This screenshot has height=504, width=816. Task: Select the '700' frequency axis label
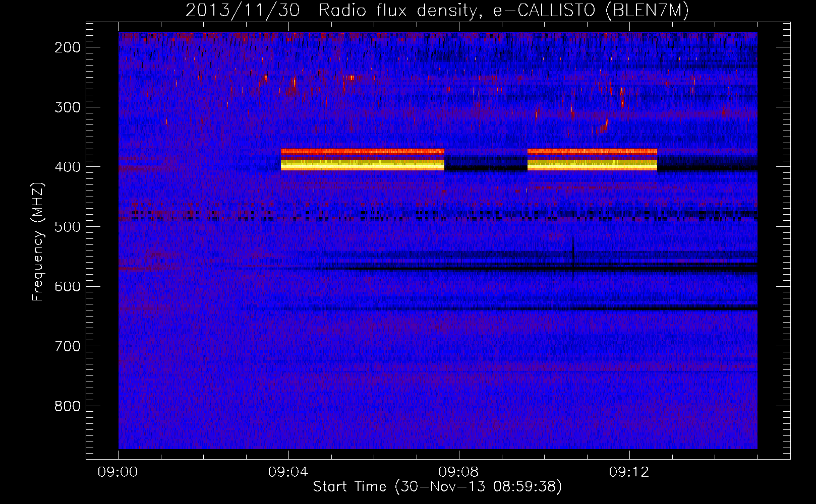pyautogui.click(x=68, y=346)
